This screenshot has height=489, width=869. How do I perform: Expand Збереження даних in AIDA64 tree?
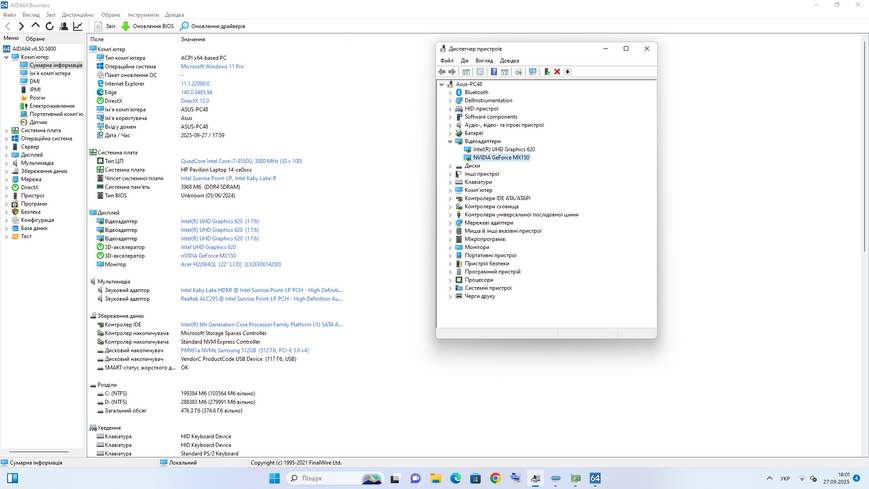[x=6, y=171]
